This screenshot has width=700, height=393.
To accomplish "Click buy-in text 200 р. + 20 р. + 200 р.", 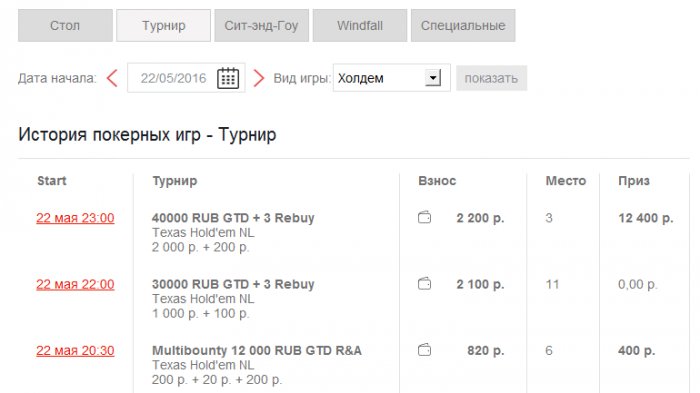I will 217,380.
